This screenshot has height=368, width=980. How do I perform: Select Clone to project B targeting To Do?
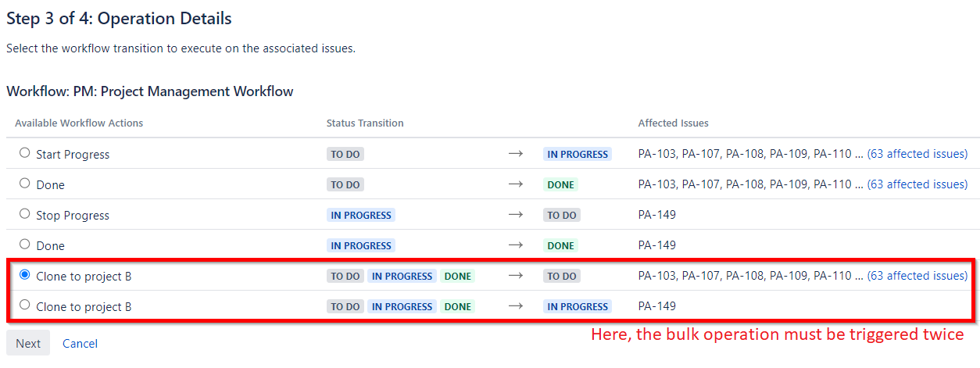point(25,275)
